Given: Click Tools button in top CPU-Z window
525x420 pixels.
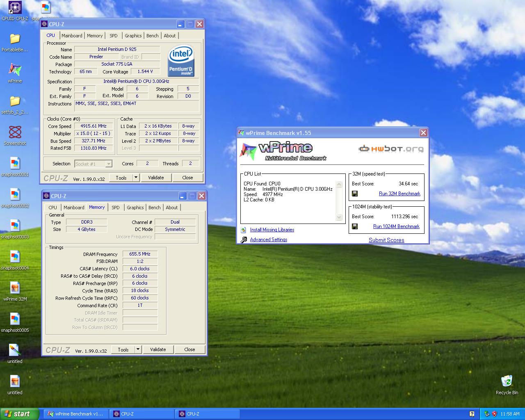Looking at the screenshot, I should pyautogui.click(x=121, y=178).
